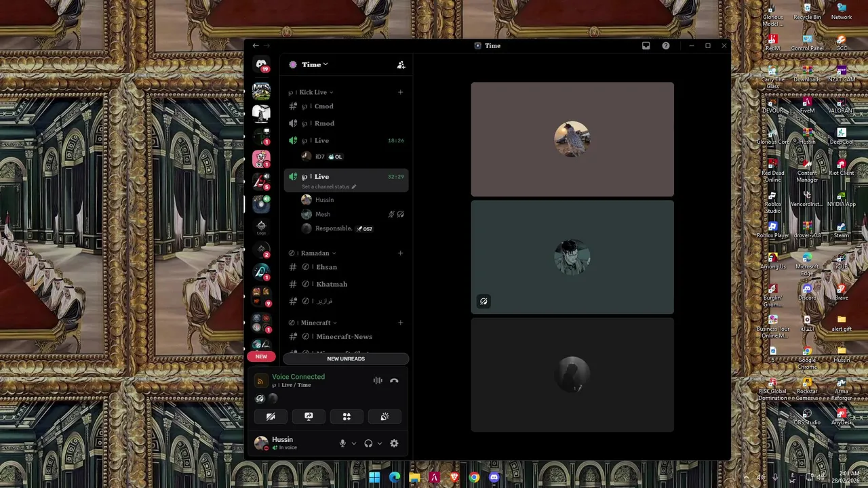Open Windows Start menu
This screenshot has width=868, height=488.
[x=374, y=477]
